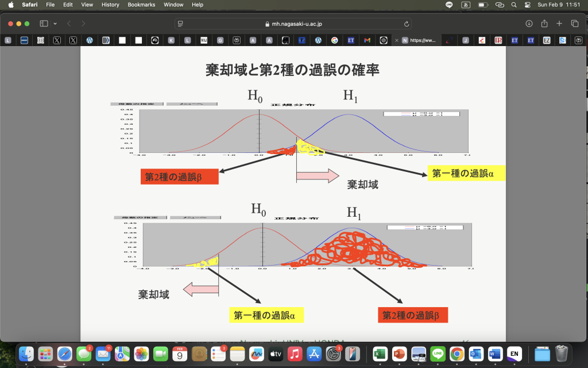Screen dimensions: 588x368
Task: Expand the sidebar options chevron
Action: (x=55, y=24)
